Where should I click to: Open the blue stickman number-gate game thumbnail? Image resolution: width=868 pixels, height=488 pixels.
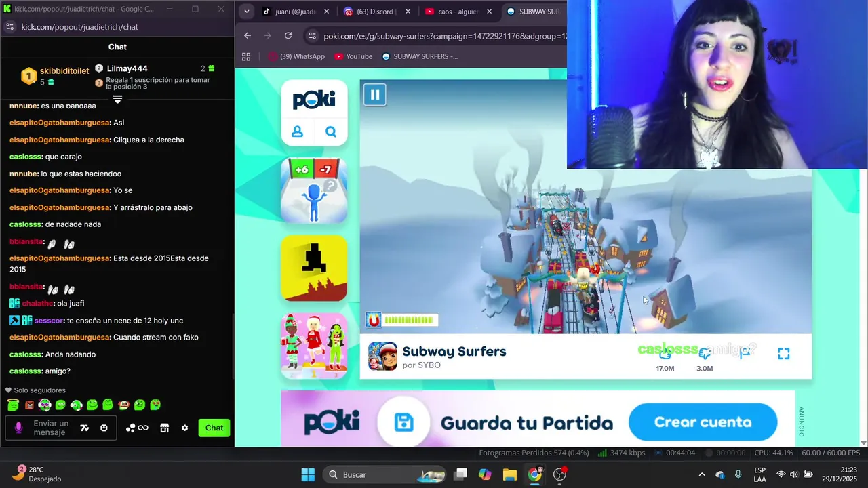point(314,190)
